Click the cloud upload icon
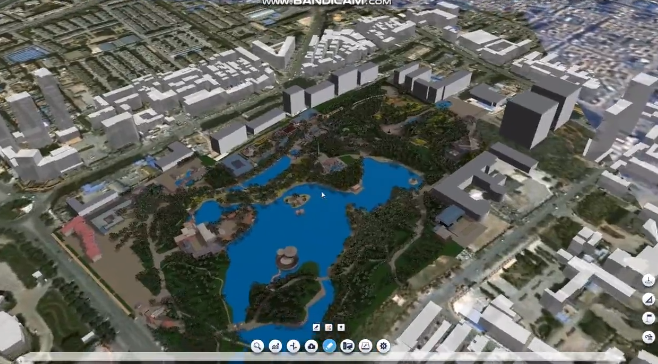This screenshot has height=364, width=658. (x=311, y=346)
